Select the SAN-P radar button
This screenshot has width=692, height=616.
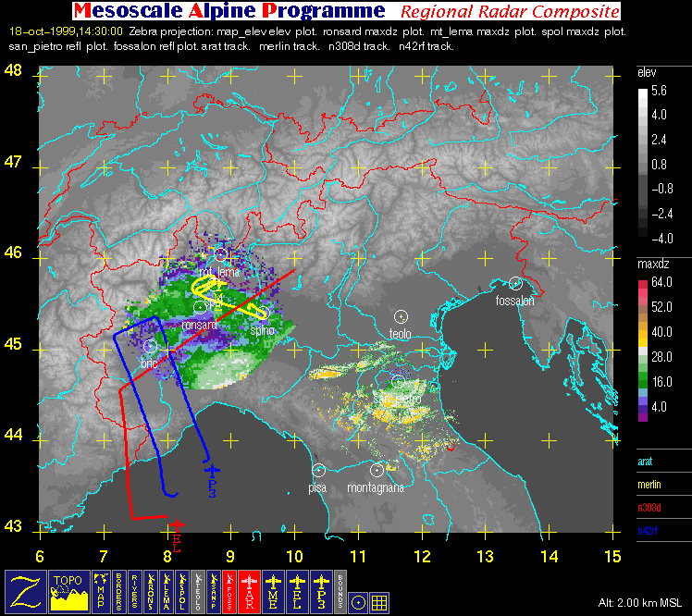[x=214, y=592]
